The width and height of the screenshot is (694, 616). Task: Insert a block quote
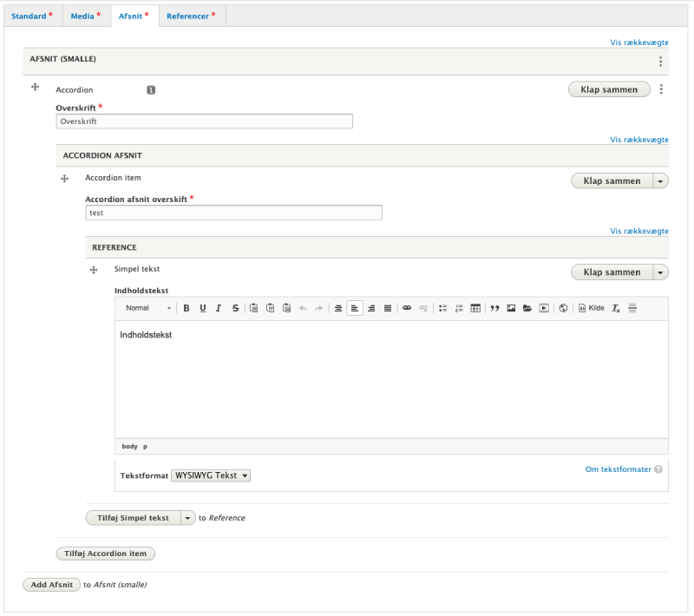point(494,308)
